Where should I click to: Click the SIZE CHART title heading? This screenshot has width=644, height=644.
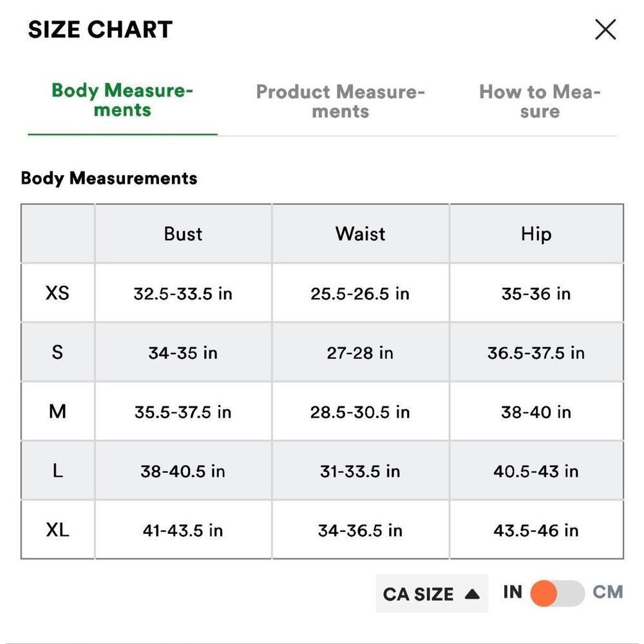coord(100,30)
